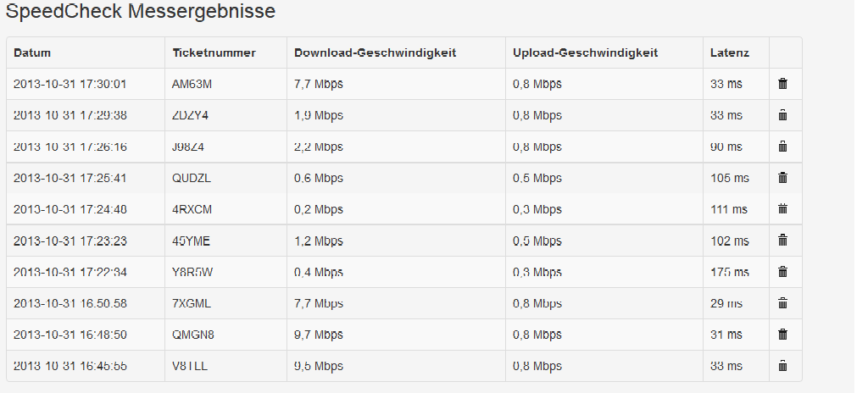
Task: Click the Upload-Geschwindigkeit column header
Action: click(585, 53)
